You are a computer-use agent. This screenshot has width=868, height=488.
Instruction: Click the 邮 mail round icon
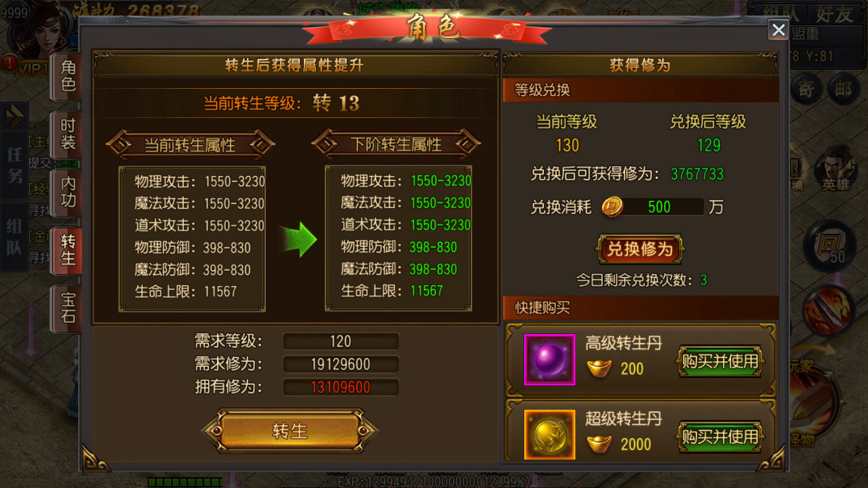pyautogui.click(x=843, y=89)
